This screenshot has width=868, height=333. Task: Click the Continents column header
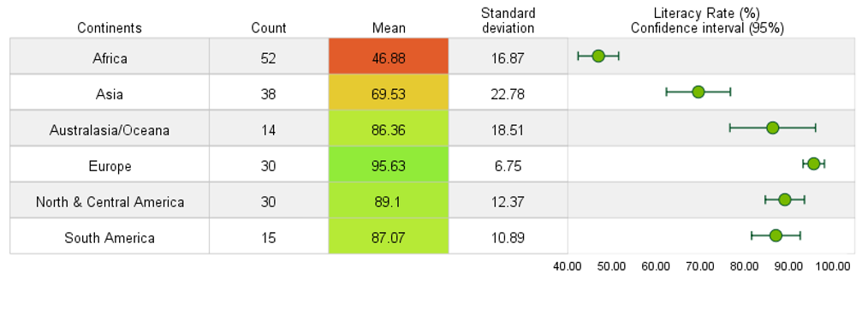(x=110, y=27)
